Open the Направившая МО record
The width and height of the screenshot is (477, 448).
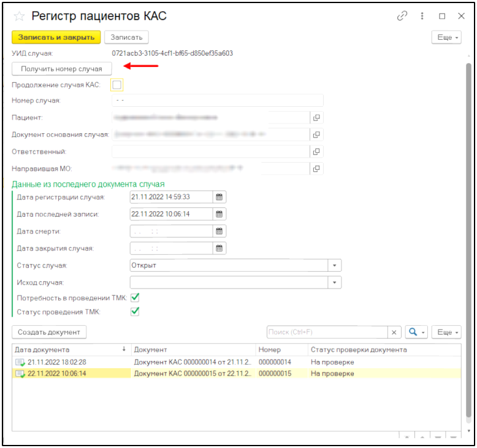pyautogui.click(x=316, y=168)
